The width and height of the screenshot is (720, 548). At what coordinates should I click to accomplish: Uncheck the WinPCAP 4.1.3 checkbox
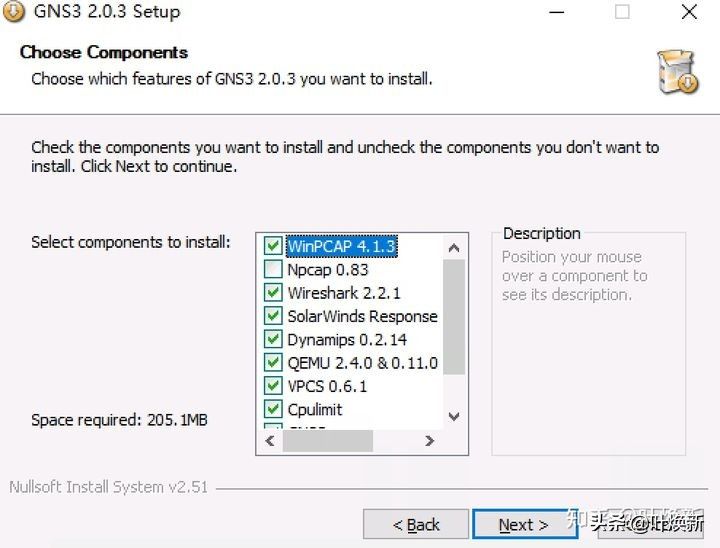(272, 246)
